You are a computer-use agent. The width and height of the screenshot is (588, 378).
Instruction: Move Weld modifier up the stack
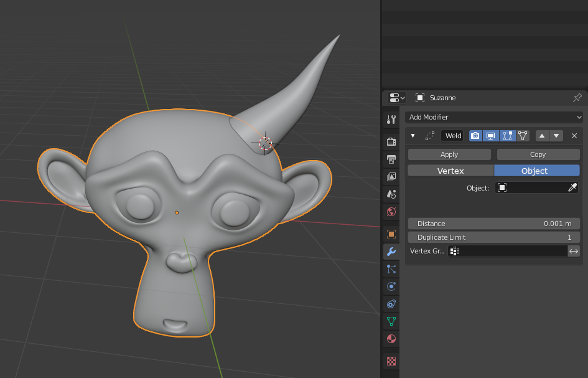pyautogui.click(x=542, y=136)
